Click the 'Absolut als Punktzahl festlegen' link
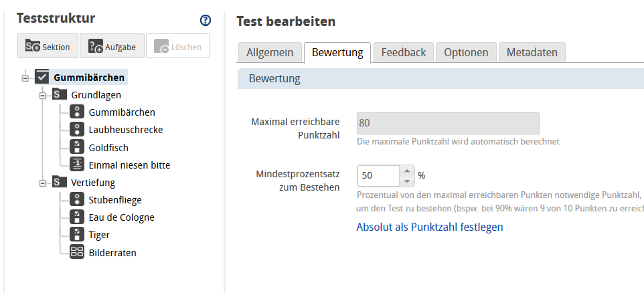Screen dimensions: 644x293 coord(429,227)
